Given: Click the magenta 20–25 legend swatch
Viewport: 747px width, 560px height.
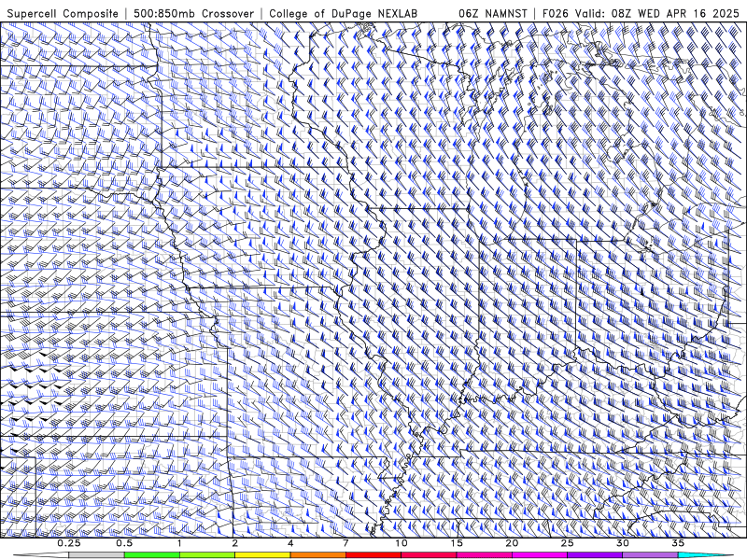Looking at the screenshot, I should click(540, 555).
